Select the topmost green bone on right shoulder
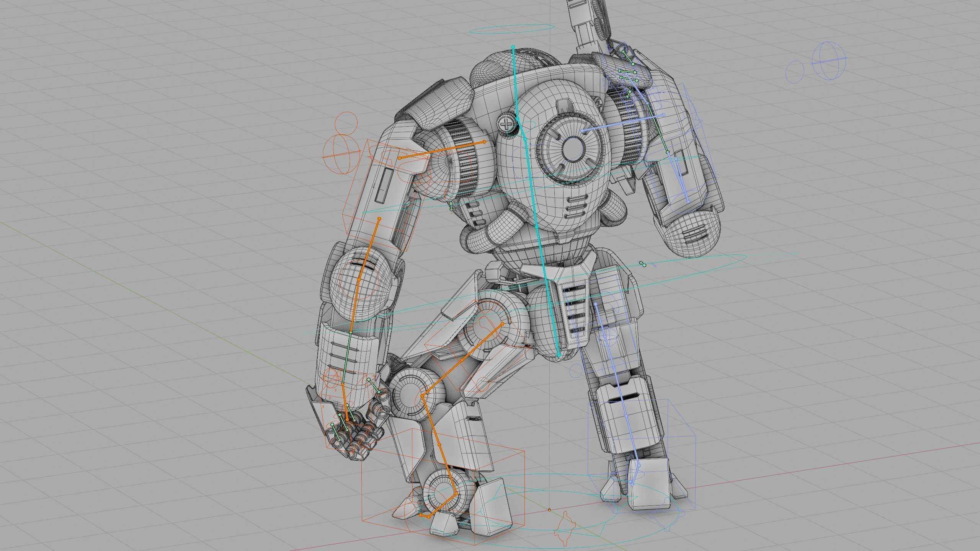Image resolution: width=980 pixels, height=551 pixels. pyautogui.click(x=628, y=58)
